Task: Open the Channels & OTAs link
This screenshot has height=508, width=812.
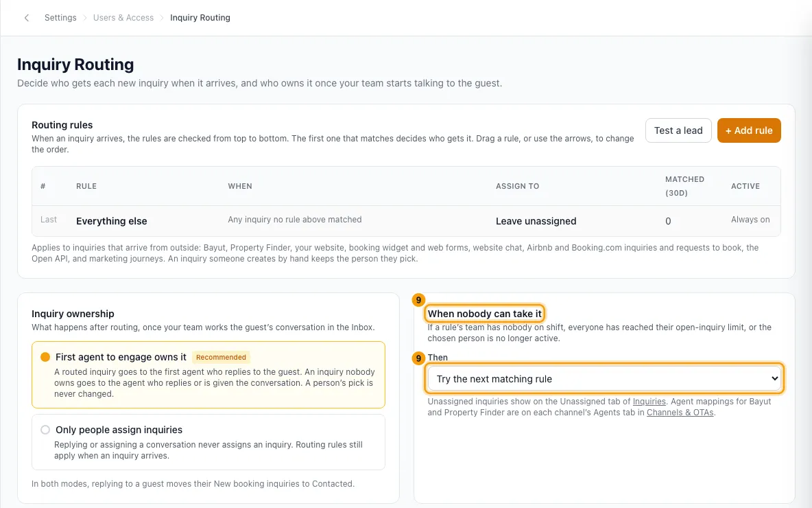Action: [680, 413]
